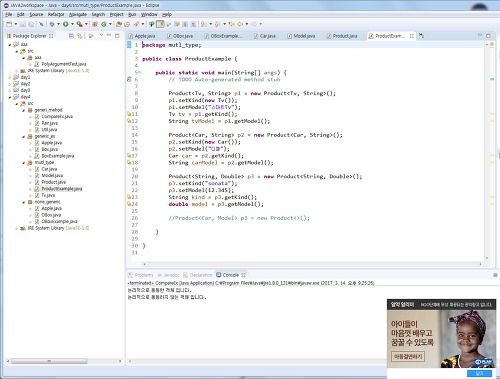Image resolution: width=500 pixels, height=379 pixels.
Task: Click the Run Last Tool external tools icon
Action: 79,24
